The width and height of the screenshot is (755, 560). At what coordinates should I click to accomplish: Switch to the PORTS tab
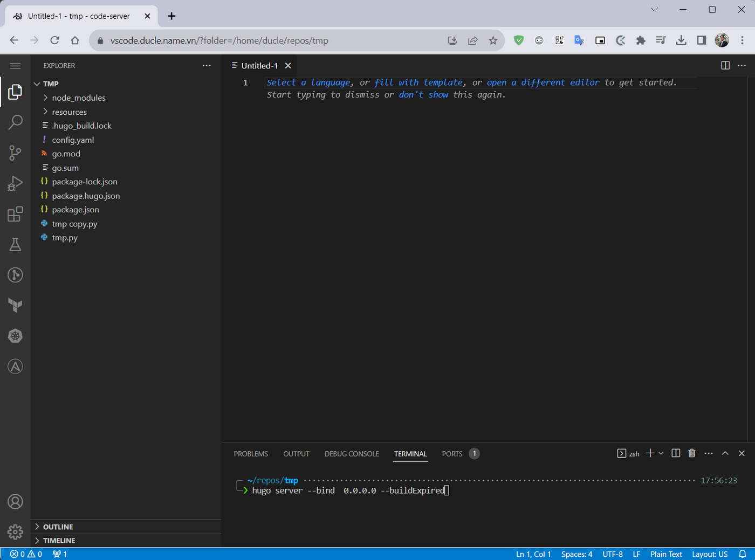(x=452, y=454)
